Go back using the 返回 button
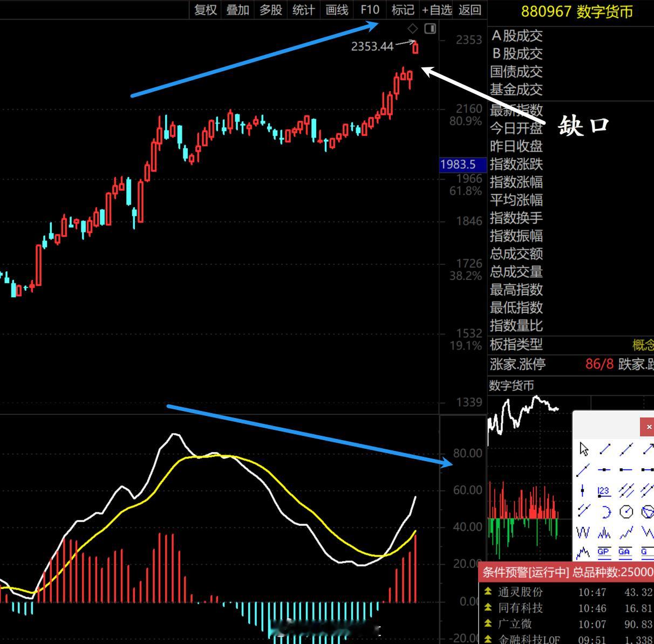Image resolution: width=654 pixels, height=644 pixels. [x=469, y=10]
